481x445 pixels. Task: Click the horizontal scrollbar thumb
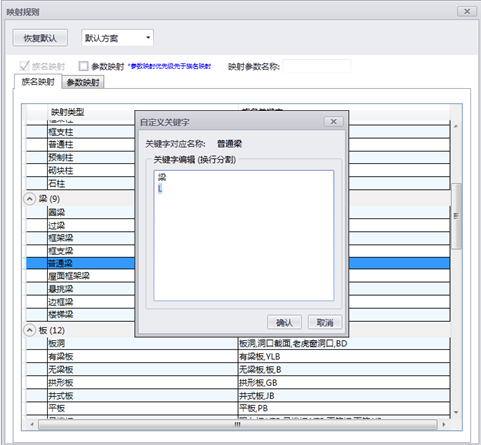pos(237,424)
